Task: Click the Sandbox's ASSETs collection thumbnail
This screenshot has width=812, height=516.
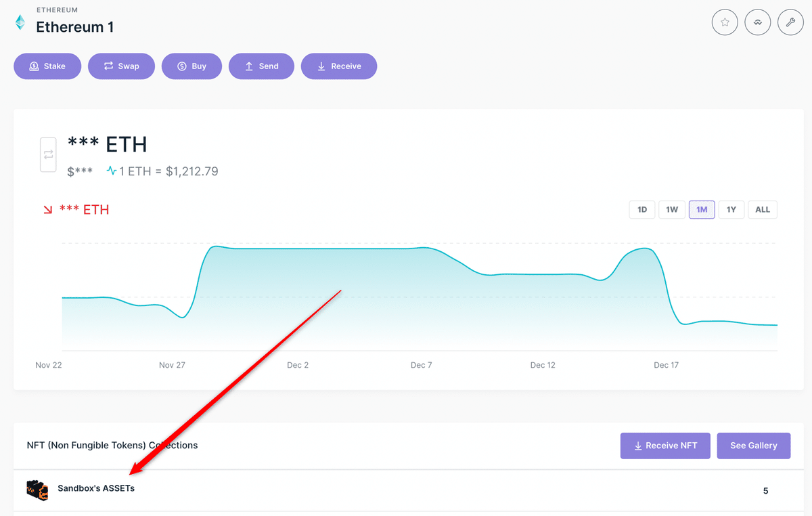Action: click(x=37, y=490)
